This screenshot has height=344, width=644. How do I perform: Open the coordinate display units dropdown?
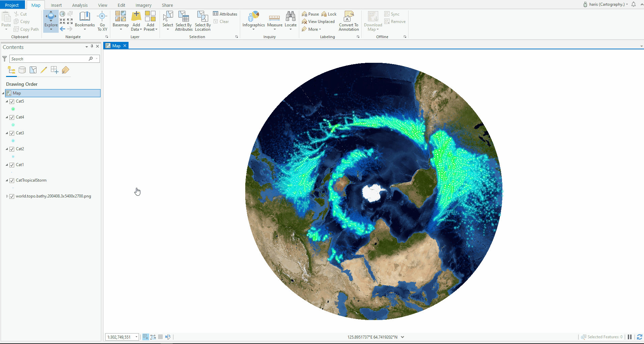click(x=402, y=337)
